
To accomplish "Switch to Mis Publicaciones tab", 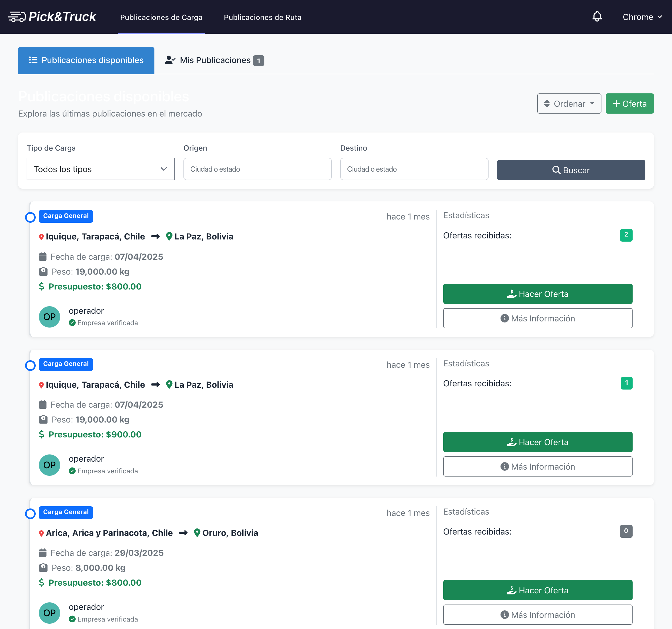I will tap(214, 60).
